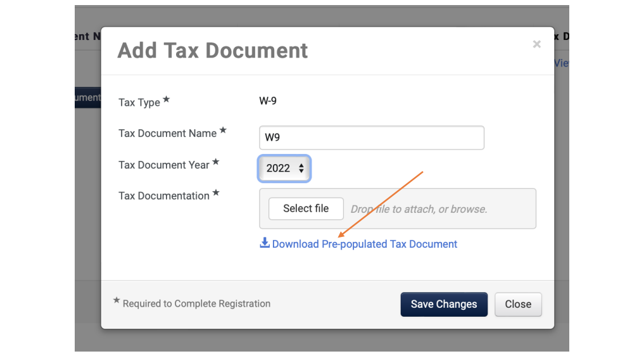
Task: Click the dark blue button behind the dialog
Action: click(x=88, y=98)
